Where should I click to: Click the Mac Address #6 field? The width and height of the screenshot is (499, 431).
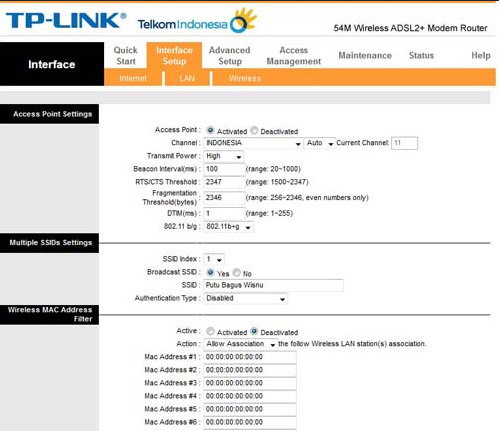[x=250, y=422]
